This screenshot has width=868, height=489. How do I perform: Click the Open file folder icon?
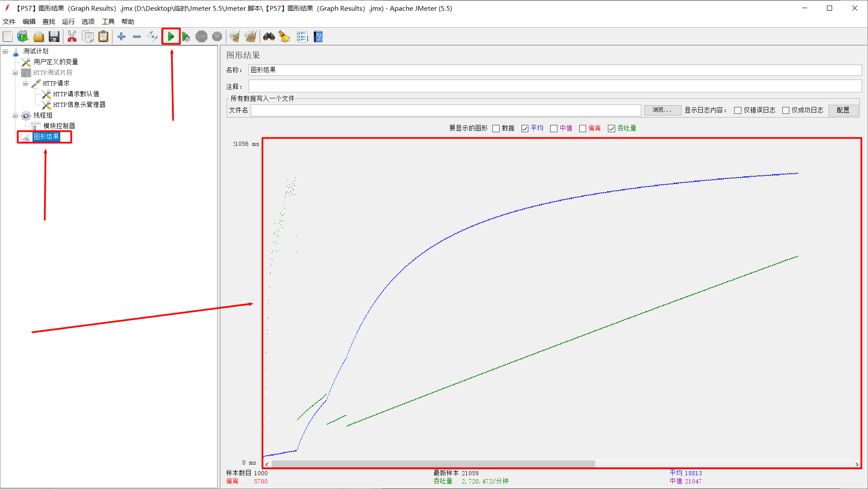tap(39, 37)
